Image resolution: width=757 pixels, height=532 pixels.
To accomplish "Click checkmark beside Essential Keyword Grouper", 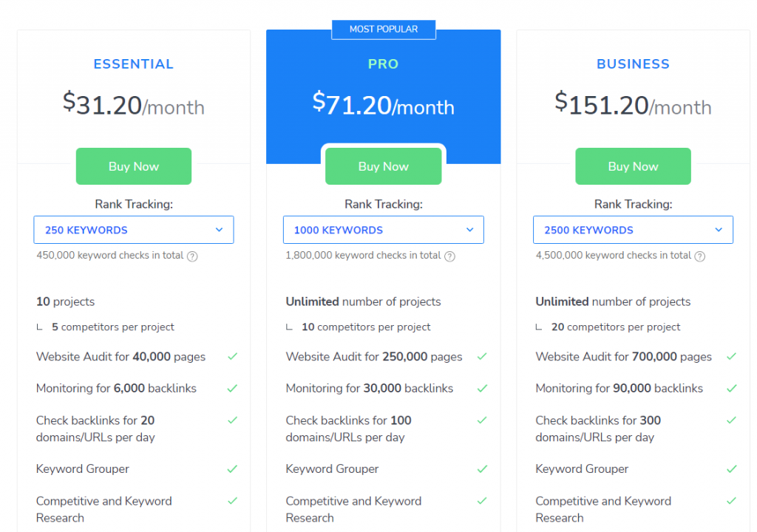I will [232, 468].
